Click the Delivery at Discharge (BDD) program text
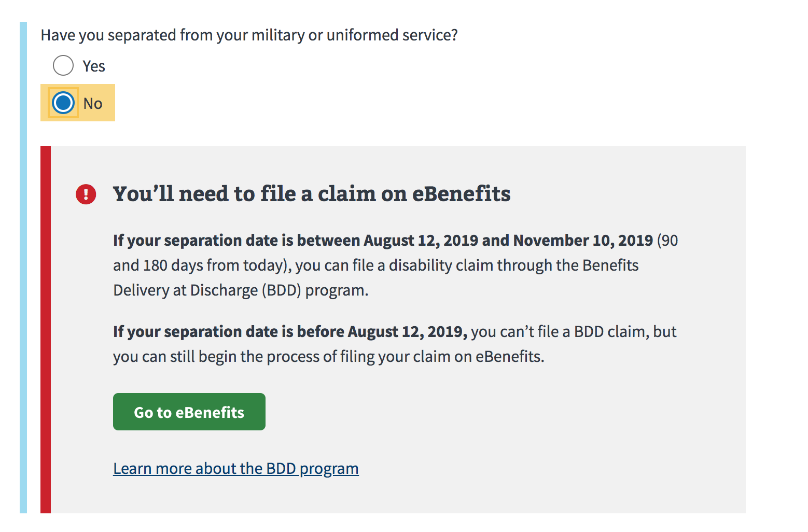The width and height of the screenshot is (808, 532). click(241, 290)
